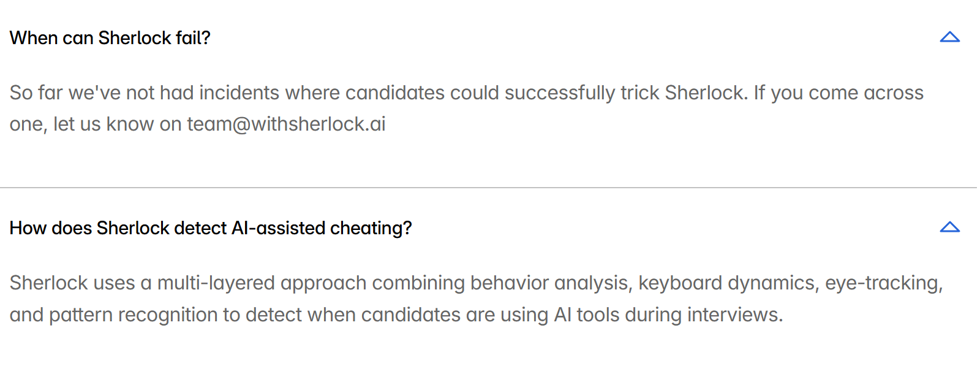Click the "When can Sherlock fail?" question heading
Screen dimensions: 980x371
[x=110, y=38]
